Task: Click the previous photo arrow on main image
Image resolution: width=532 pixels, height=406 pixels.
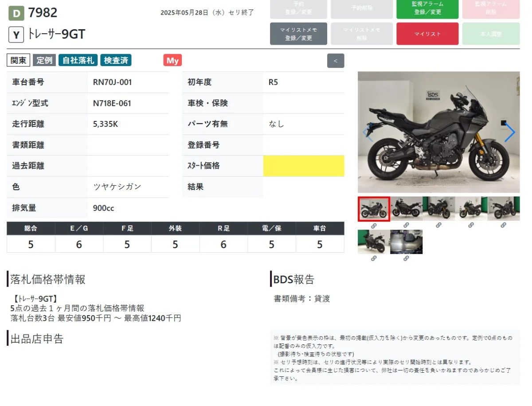Action: pyautogui.click(x=368, y=132)
